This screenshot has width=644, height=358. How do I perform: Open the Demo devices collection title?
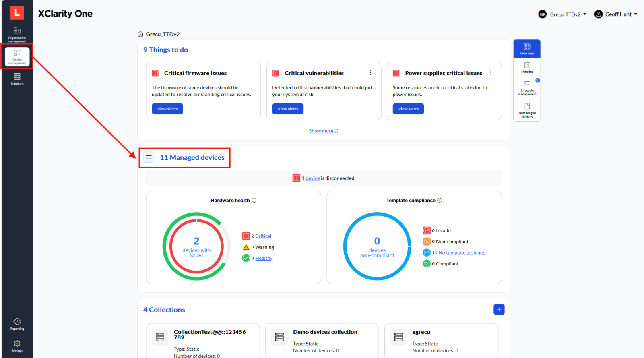(x=325, y=332)
